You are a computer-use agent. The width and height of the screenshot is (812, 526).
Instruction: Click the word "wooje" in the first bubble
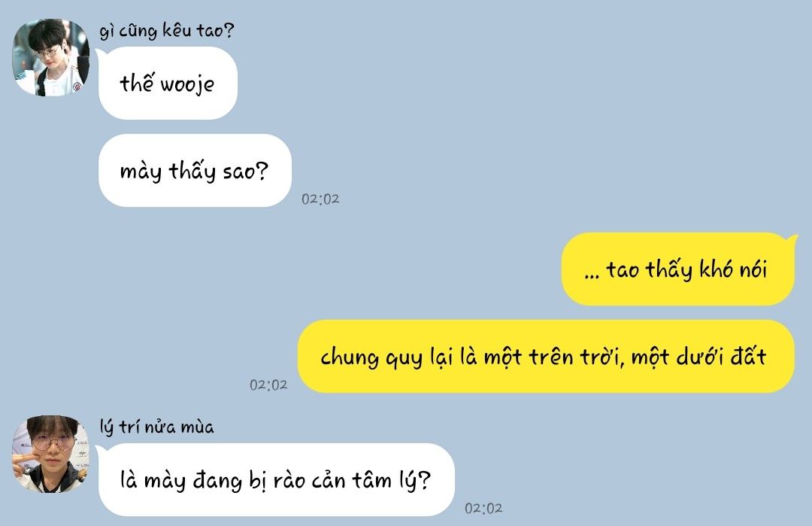pyautogui.click(x=187, y=84)
